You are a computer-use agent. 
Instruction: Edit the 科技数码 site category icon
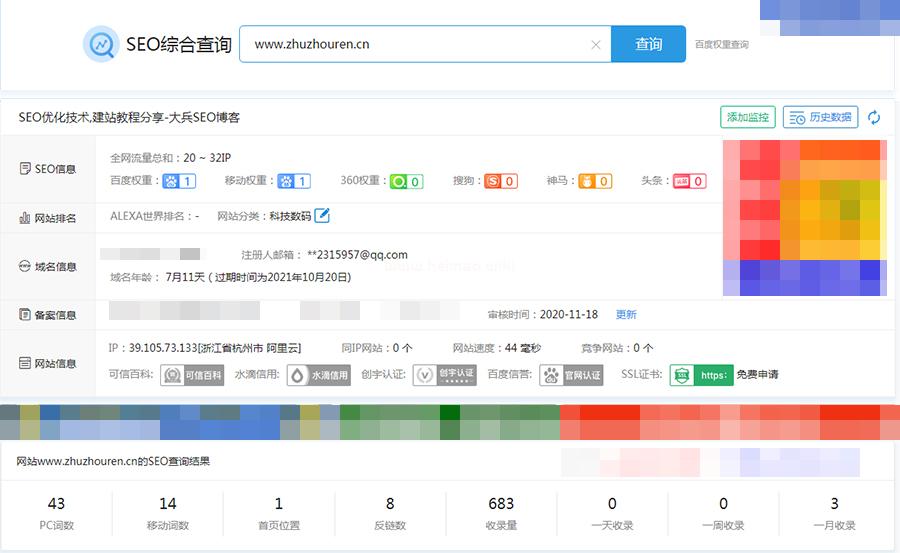pyautogui.click(x=322, y=215)
